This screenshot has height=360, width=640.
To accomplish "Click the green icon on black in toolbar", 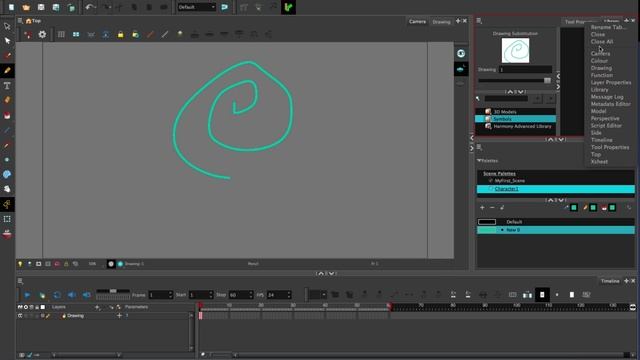I will coord(288,7).
